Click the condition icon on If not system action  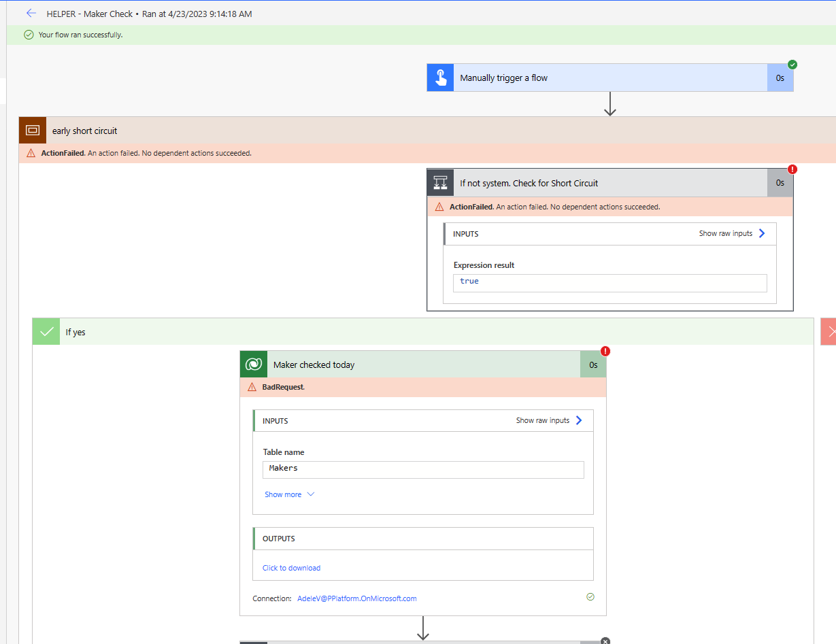pos(439,182)
